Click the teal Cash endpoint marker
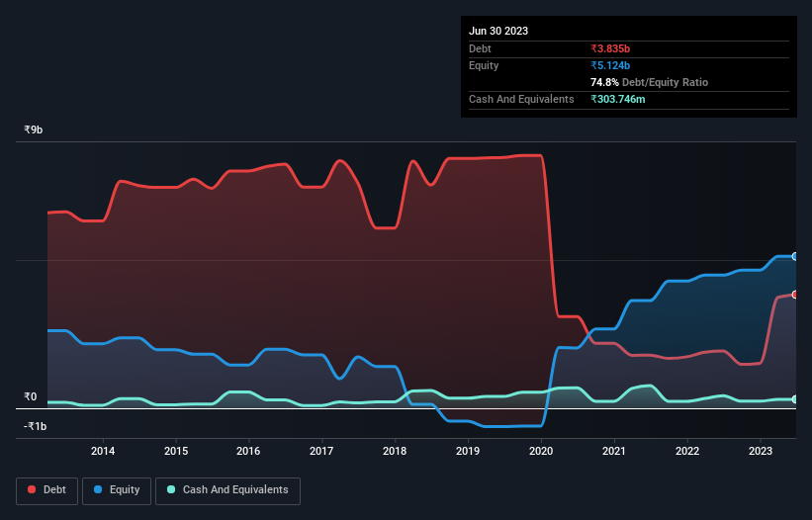Screen dimensions: 812x520 point(795,399)
